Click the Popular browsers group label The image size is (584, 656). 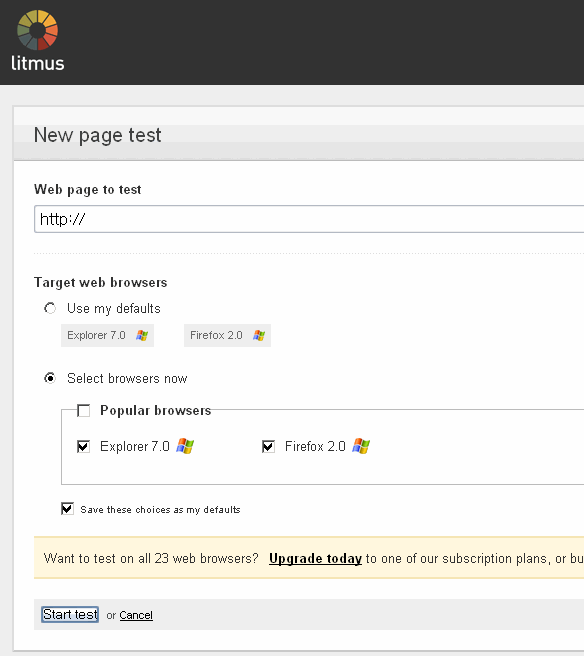(156, 410)
